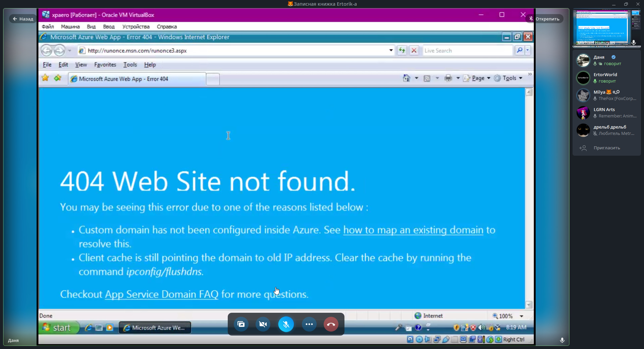Click the Add to Favorites star icon
The image size is (644, 349).
tap(58, 78)
